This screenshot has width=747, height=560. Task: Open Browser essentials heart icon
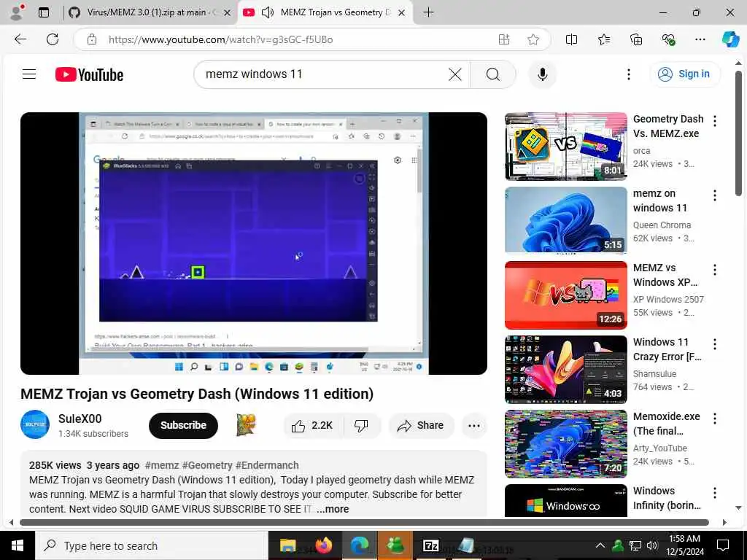pyautogui.click(x=668, y=39)
